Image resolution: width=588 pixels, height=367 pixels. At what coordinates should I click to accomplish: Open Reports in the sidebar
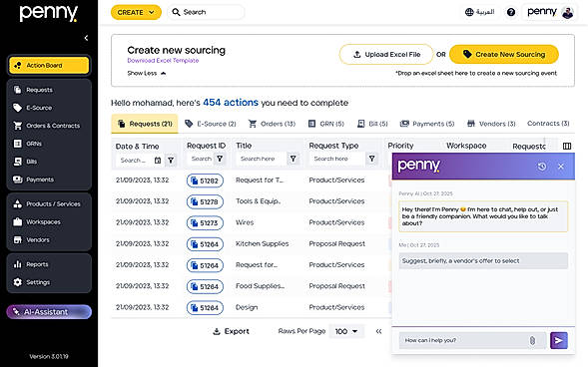(49, 264)
